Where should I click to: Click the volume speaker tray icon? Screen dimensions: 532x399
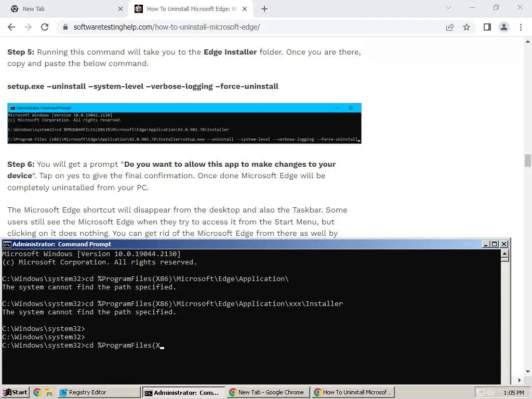pyautogui.click(x=490, y=393)
